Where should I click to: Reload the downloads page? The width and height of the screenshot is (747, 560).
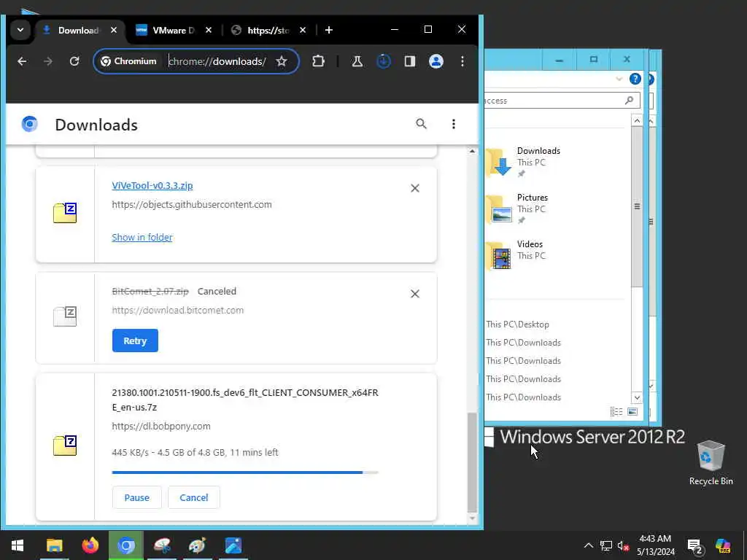coord(74,61)
